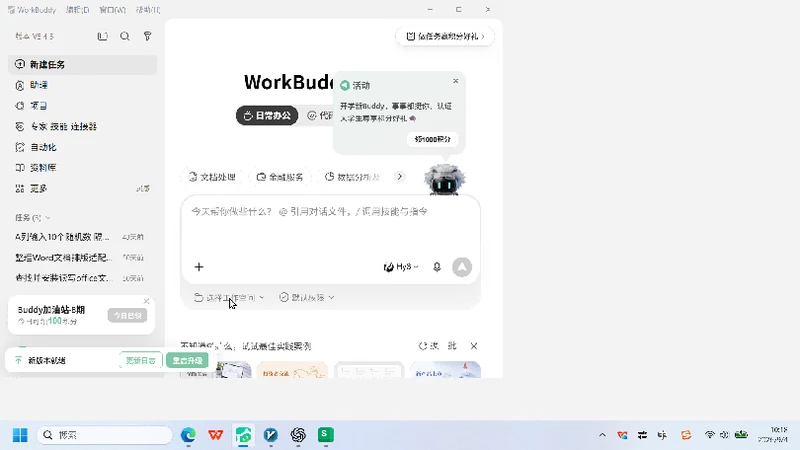This screenshot has height=450, width=800.
Task: Click the Wi-Fi network tray icon
Action: (x=709, y=435)
